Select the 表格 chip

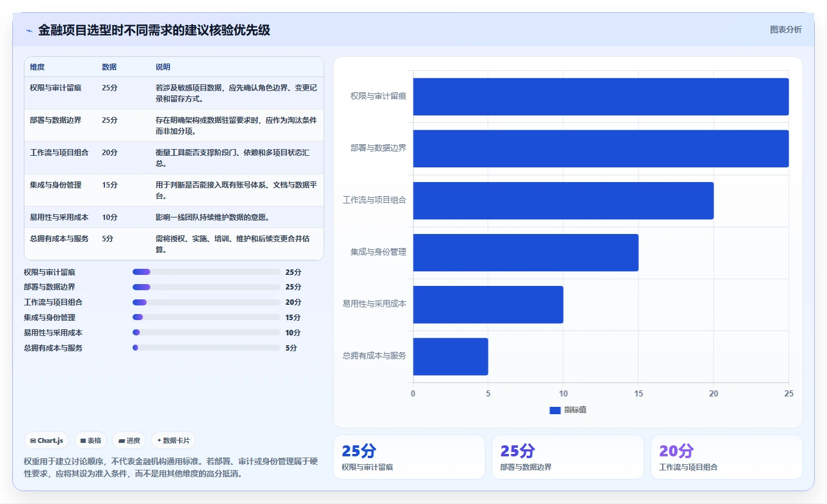(x=90, y=440)
